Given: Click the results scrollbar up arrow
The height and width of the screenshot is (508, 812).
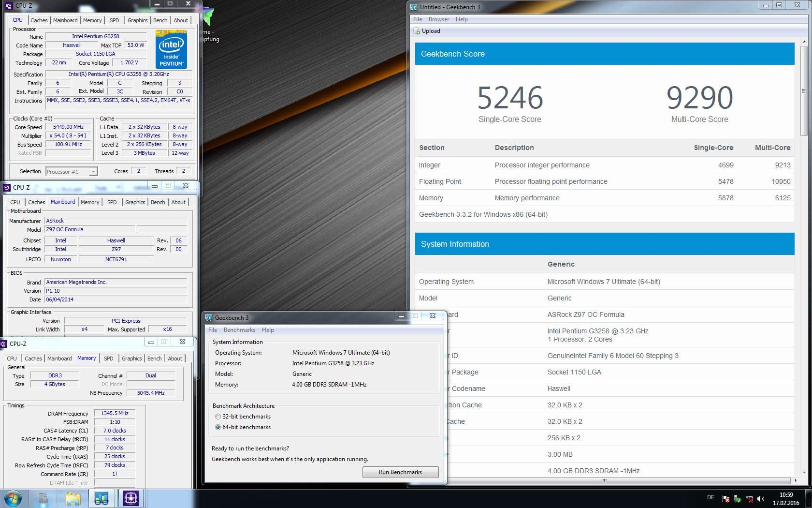Looking at the screenshot, I should coord(804,42).
